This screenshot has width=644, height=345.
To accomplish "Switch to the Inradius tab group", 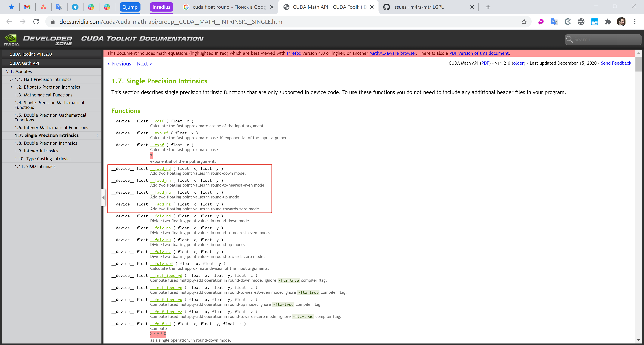I will pos(161,7).
